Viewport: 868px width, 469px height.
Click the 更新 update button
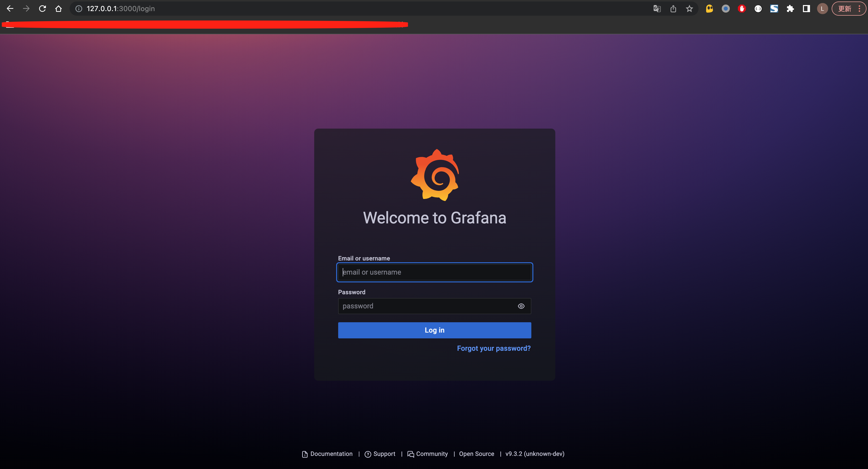(x=845, y=9)
